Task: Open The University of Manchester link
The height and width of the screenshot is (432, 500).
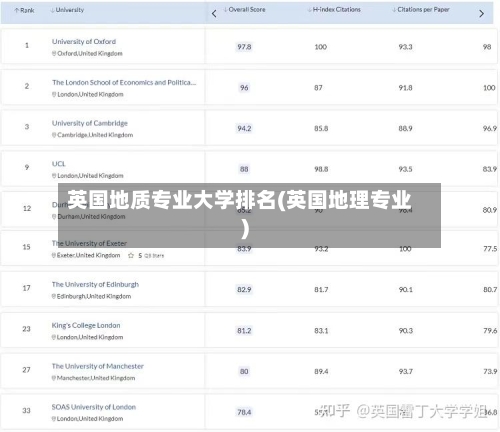Action: tap(98, 366)
